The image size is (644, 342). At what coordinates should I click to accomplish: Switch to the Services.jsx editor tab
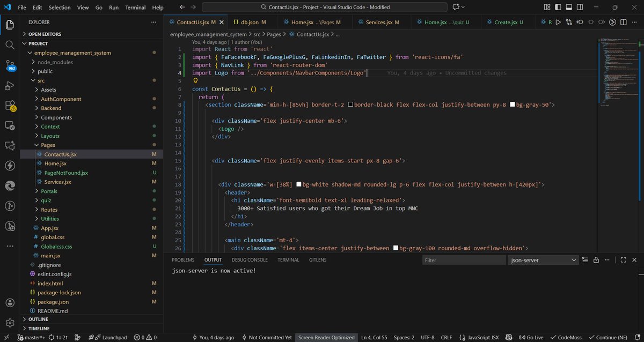382,22
